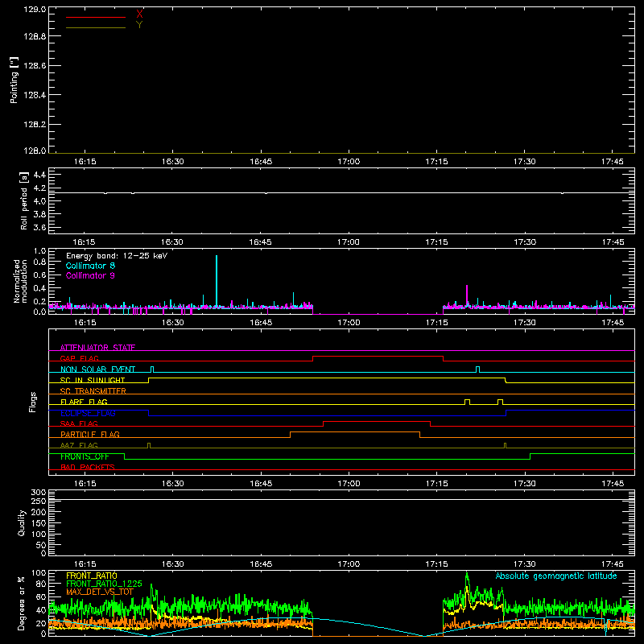Click the magenta Collimator 9 spike after 17:15
The height and width of the screenshot is (644, 644).
(x=467, y=295)
